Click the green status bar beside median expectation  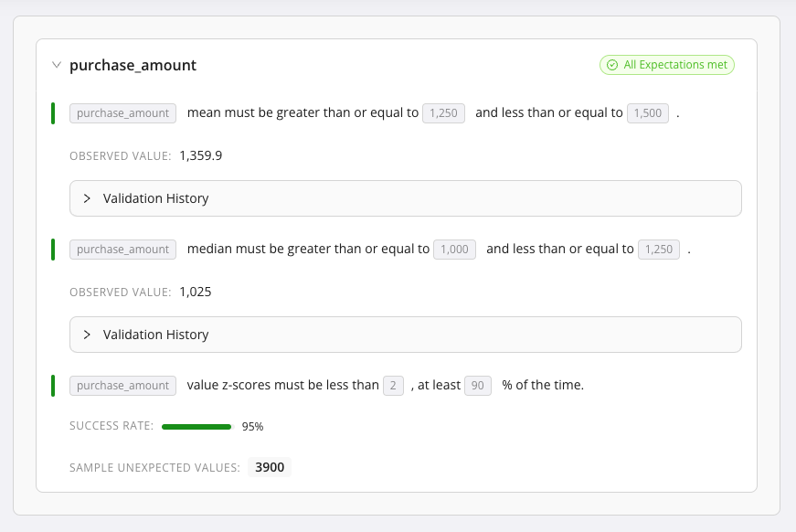coord(53,250)
